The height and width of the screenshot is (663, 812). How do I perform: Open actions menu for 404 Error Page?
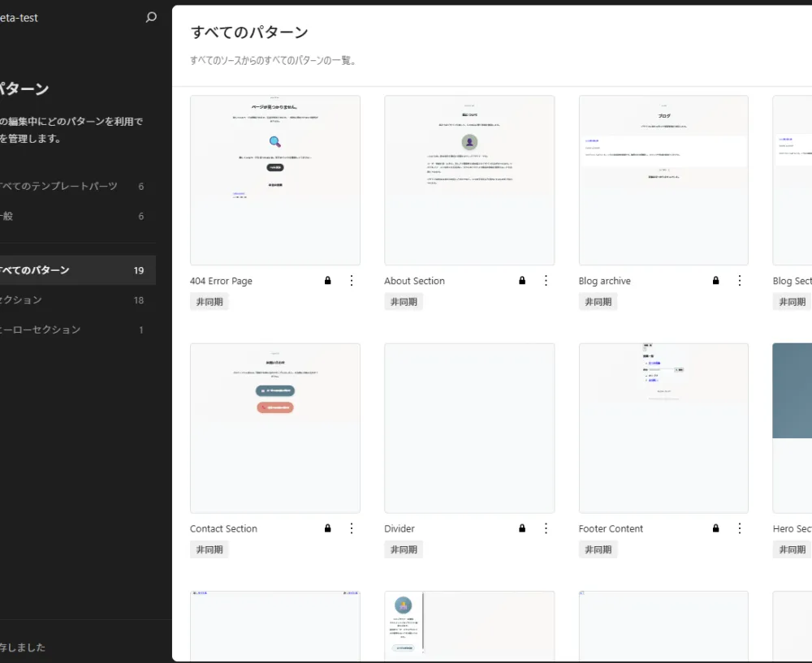coord(352,281)
